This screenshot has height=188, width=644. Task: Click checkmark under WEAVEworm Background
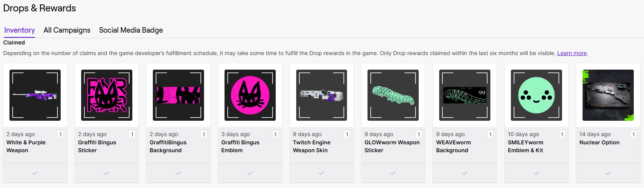(x=465, y=173)
